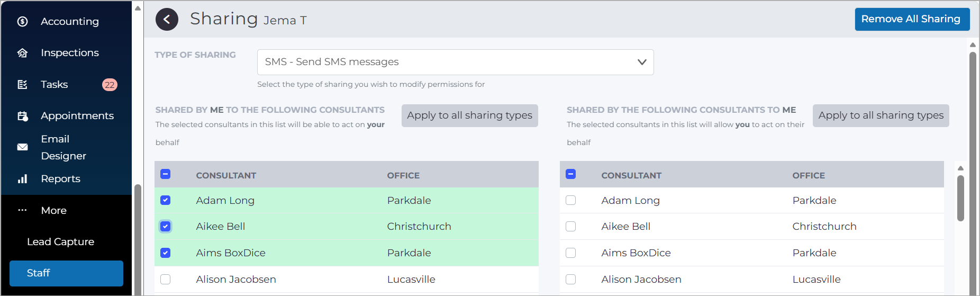Click the sidebar scroll-up arrow
Screen dimensions: 980x296
(138, 8)
